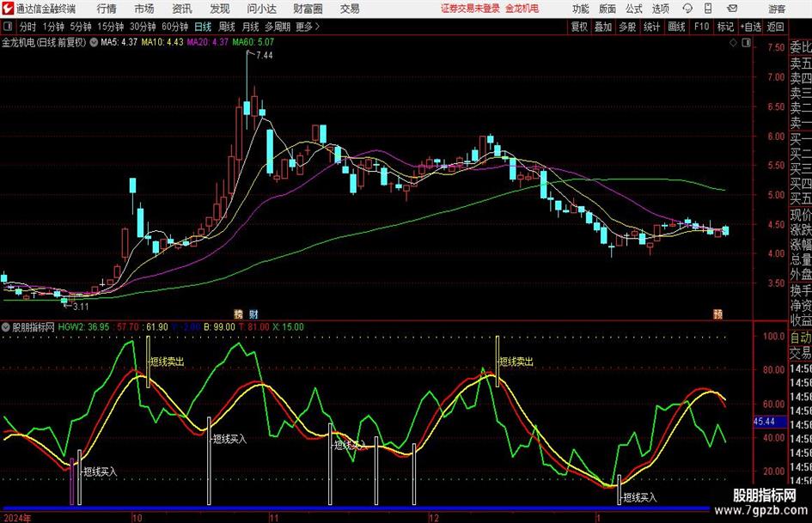Click the 标记 mark button
Viewport: 812px width, 523px height.
[725, 27]
